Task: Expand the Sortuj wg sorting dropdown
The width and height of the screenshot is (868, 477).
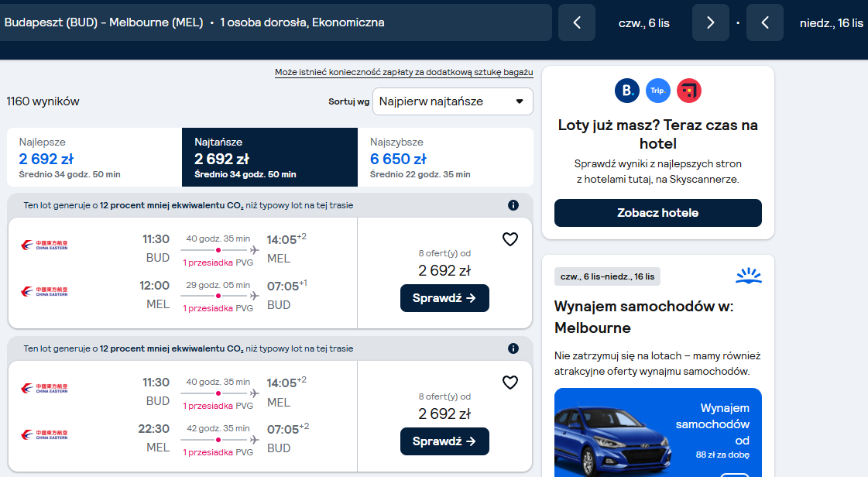Action: click(x=453, y=101)
